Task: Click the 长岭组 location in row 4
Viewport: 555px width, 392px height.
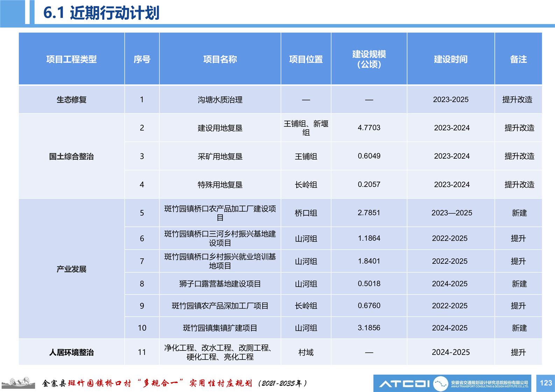Action: [306, 184]
